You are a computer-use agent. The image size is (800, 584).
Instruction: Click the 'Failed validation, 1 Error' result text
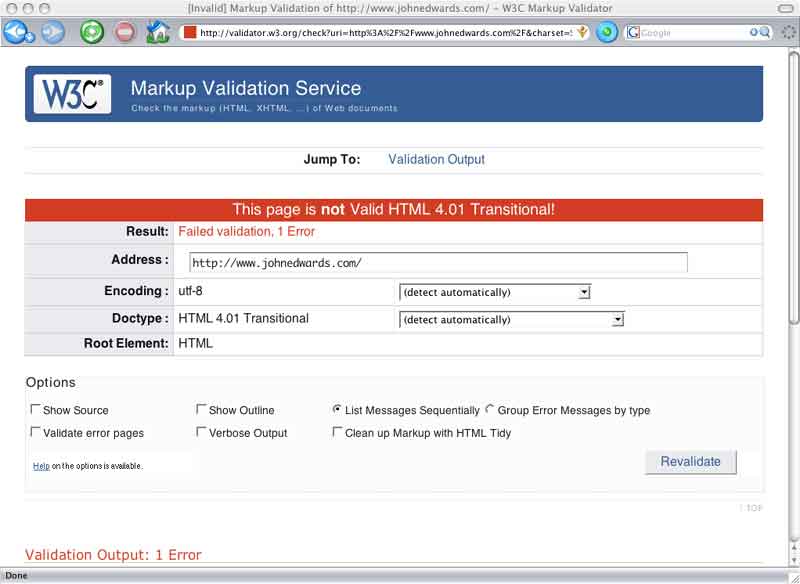pos(246,232)
